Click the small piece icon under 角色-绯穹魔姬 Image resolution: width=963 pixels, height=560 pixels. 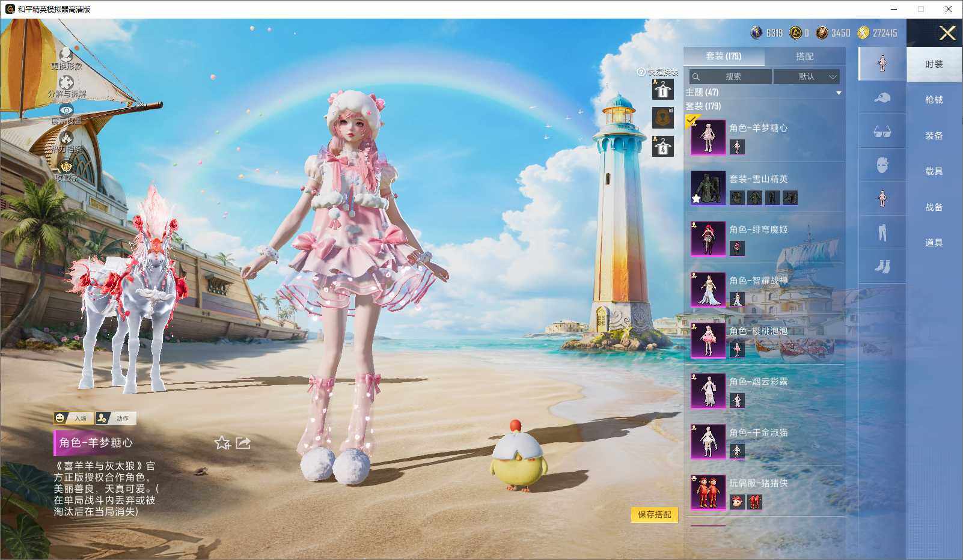tap(737, 248)
